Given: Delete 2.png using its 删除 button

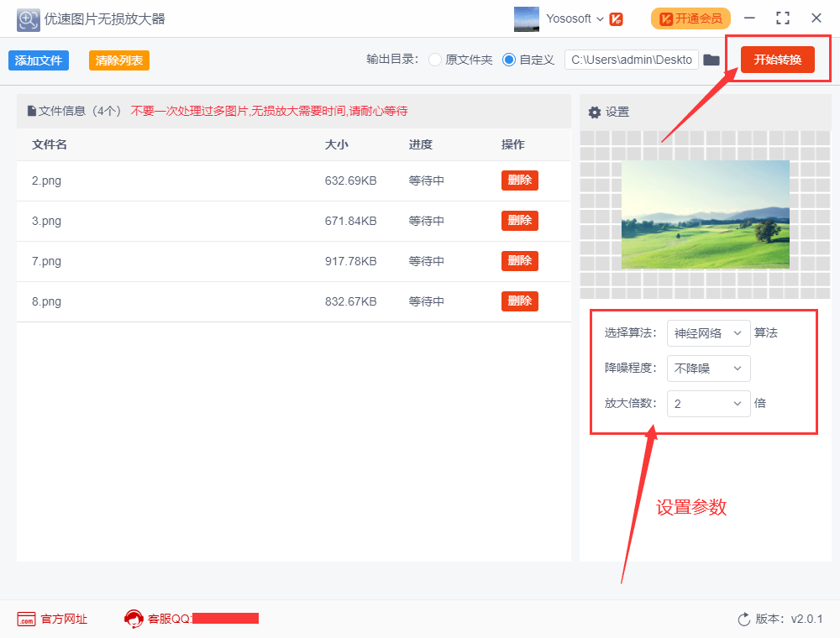Looking at the screenshot, I should click(519, 180).
